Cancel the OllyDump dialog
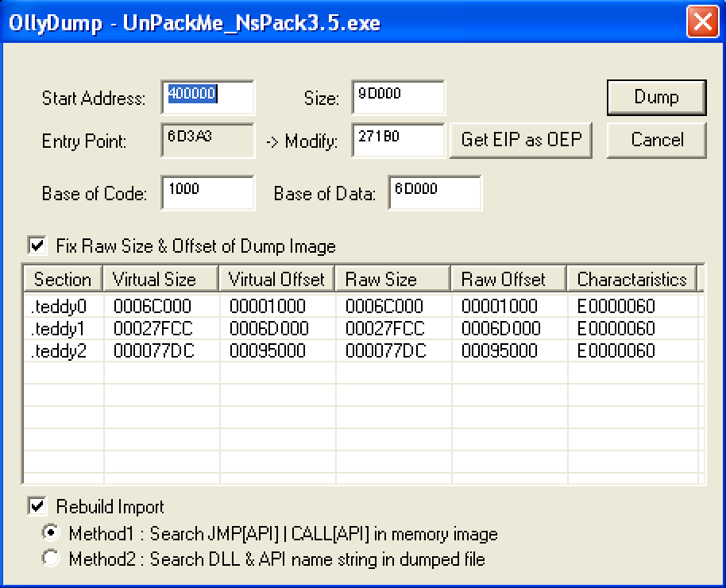726x588 pixels. [x=656, y=140]
